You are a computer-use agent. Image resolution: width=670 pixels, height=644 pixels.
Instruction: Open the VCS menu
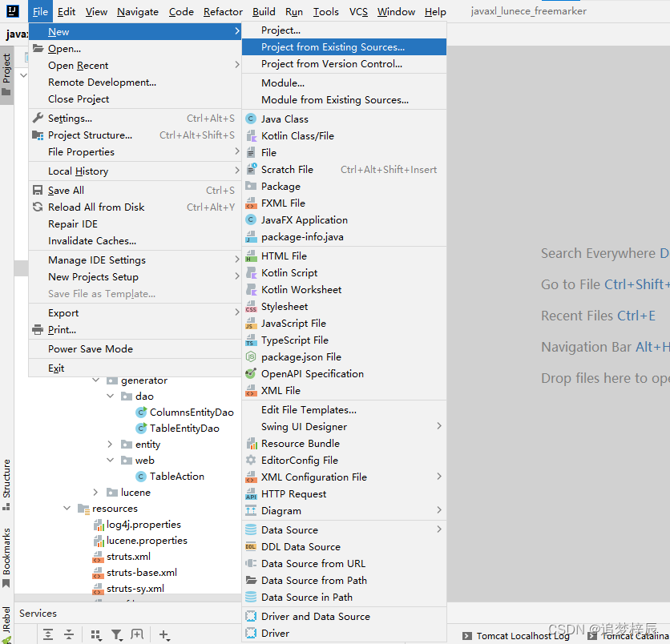click(x=358, y=11)
